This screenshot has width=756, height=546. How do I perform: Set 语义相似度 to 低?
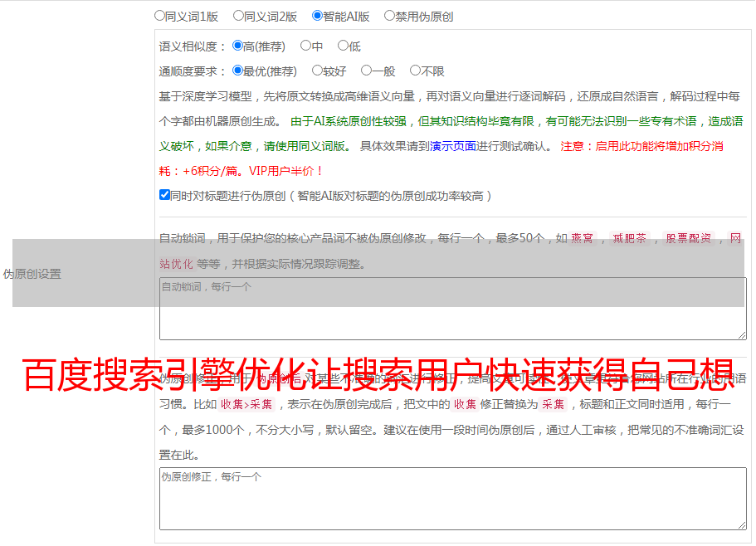pyautogui.click(x=343, y=46)
